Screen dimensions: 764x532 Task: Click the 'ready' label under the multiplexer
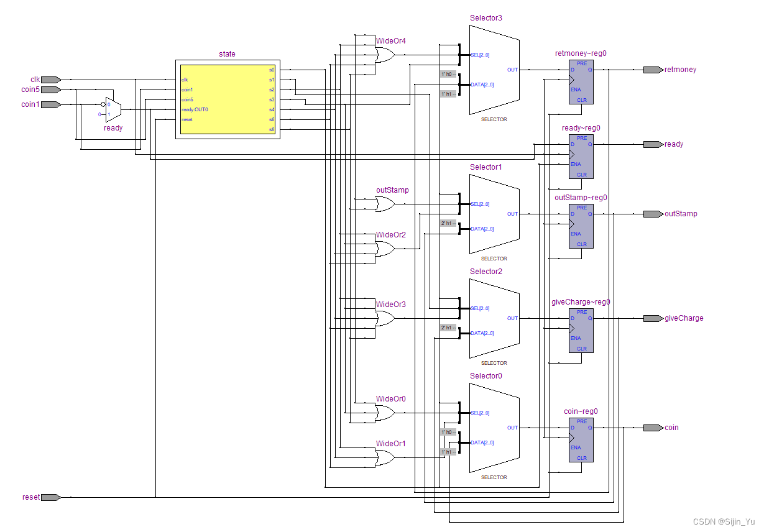point(113,128)
